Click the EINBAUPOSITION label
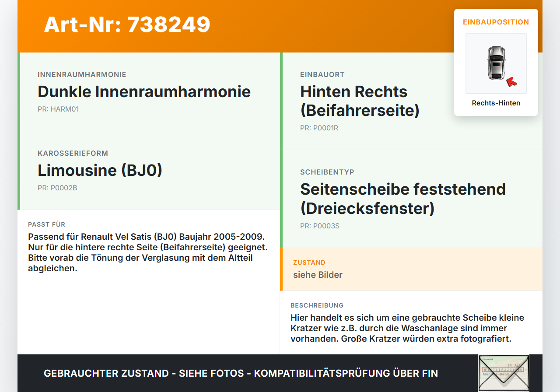 496,22
